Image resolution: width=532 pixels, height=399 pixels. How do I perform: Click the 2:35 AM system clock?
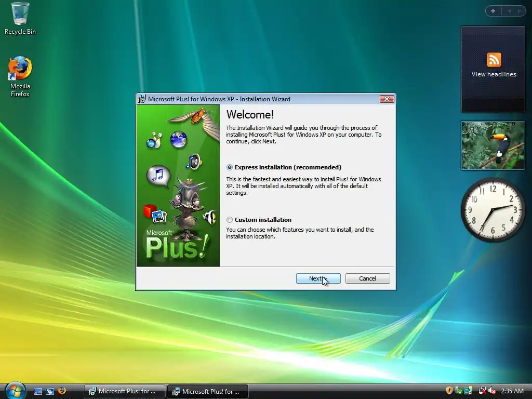tap(512, 391)
